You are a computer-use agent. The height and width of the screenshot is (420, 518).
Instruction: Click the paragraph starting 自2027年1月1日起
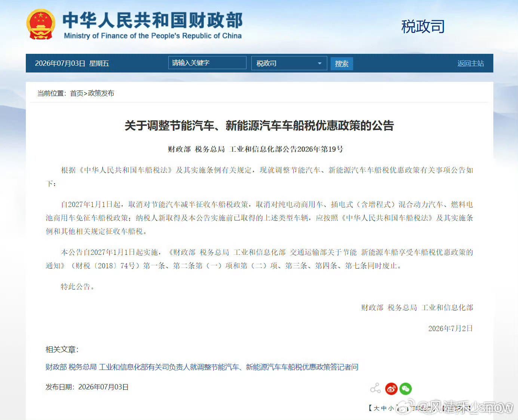pos(259,218)
